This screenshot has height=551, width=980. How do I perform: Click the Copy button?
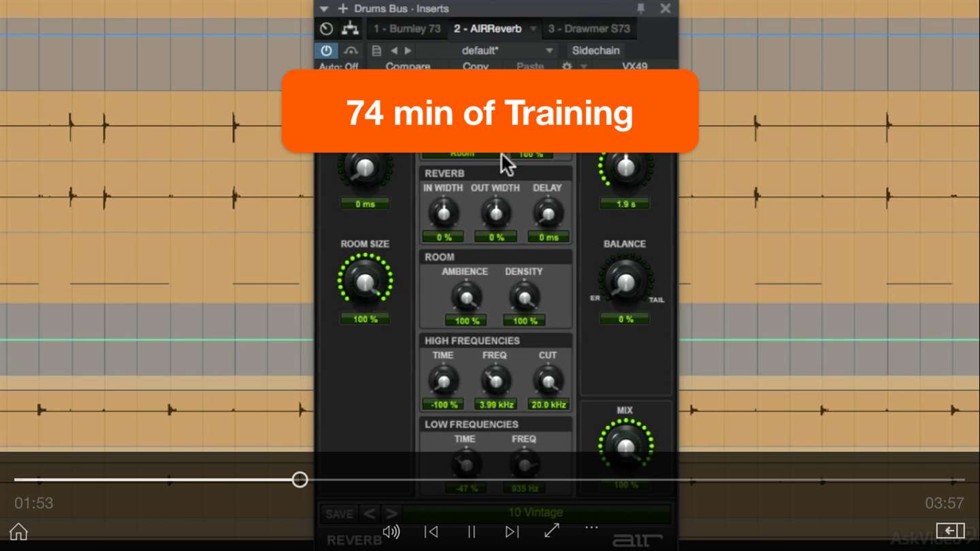pos(475,66)
